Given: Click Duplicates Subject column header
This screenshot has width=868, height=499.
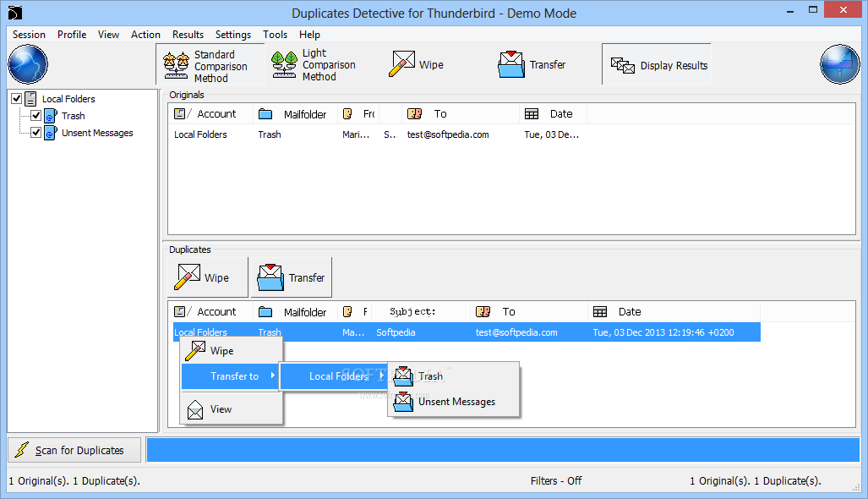Looking at the screenshot, I should [421, 312].
